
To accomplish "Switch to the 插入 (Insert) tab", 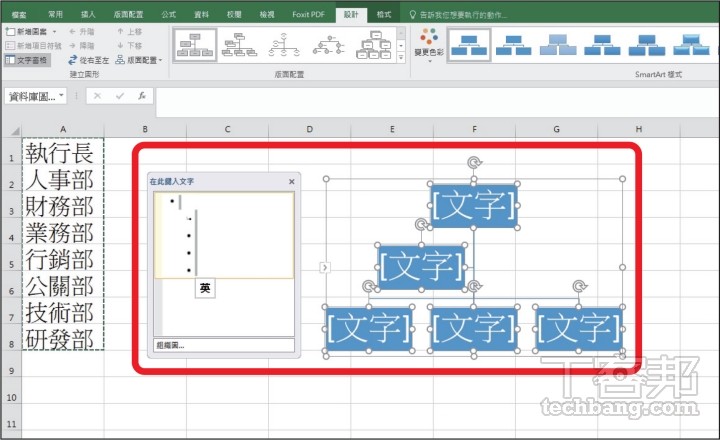I will [x=88, y=15].
